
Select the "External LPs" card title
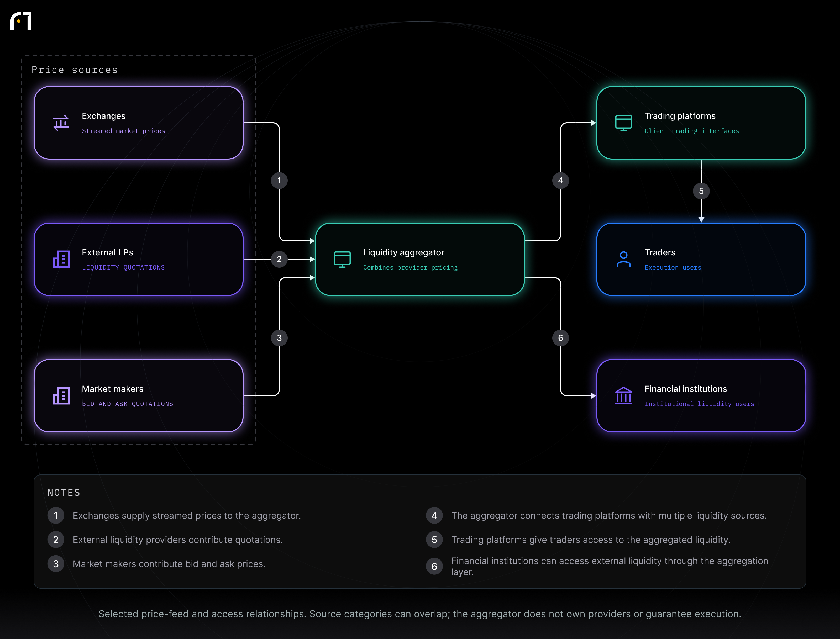pyautogui.click(x=107, y=252)
